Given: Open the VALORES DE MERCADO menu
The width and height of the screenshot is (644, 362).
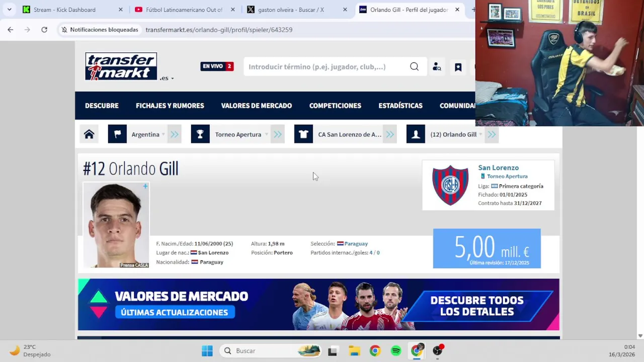Looking at the screenshot, I should [x=257, y=106].
